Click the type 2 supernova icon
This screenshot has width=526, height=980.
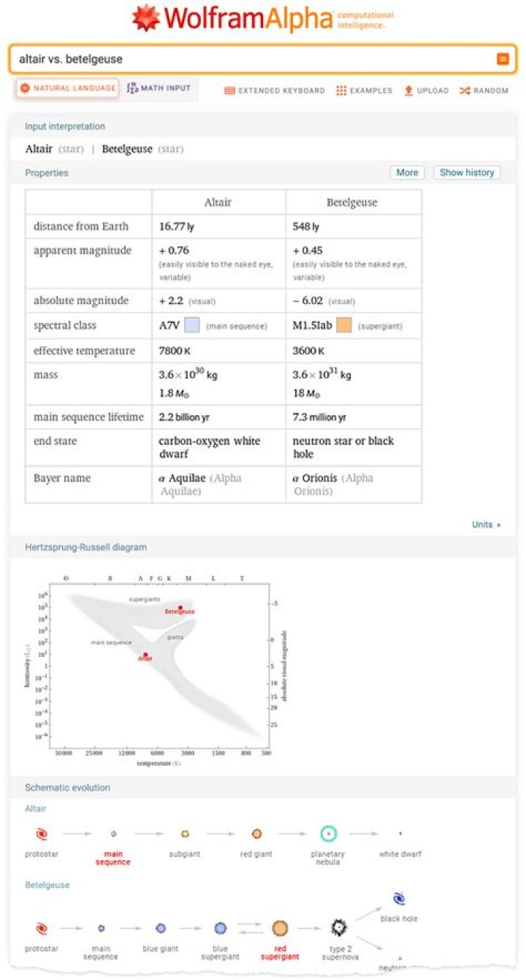pos(338,928)
